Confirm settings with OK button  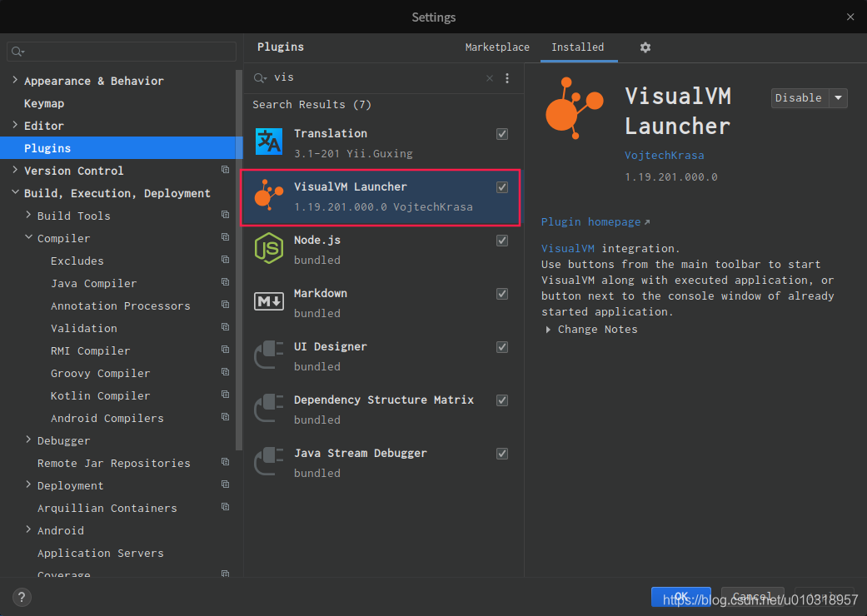click(681, 597)
